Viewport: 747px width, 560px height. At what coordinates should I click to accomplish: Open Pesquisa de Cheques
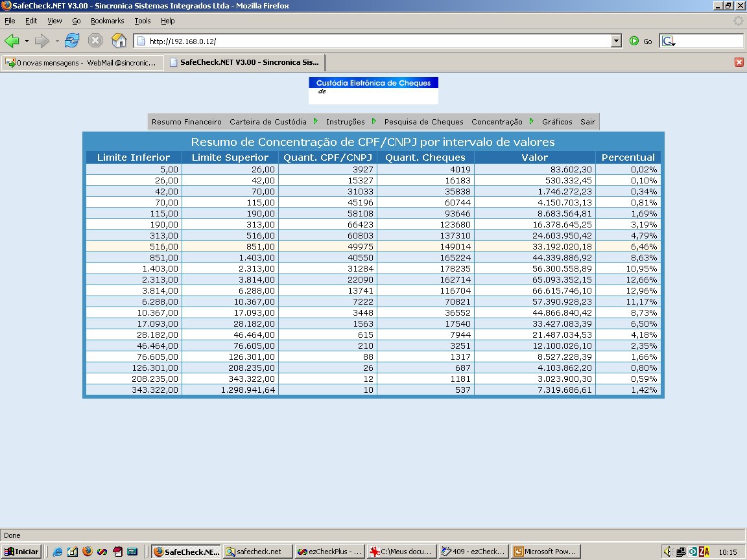(x=423, y=122)
